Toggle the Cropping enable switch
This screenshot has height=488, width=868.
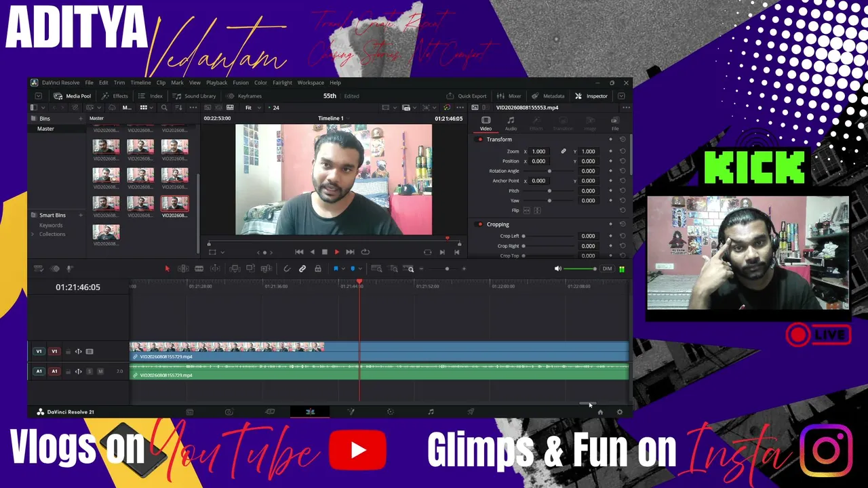[x=480, y=224]
